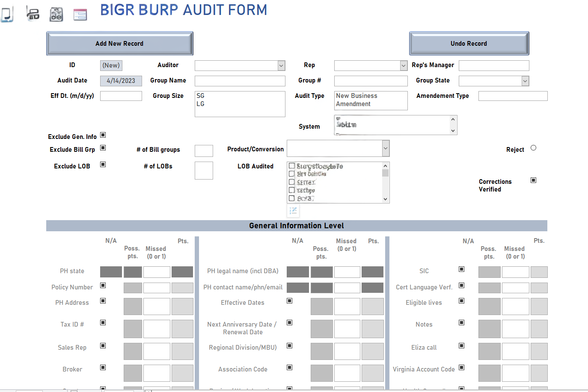Expand the Auditor dropdown

click(281, 65)
